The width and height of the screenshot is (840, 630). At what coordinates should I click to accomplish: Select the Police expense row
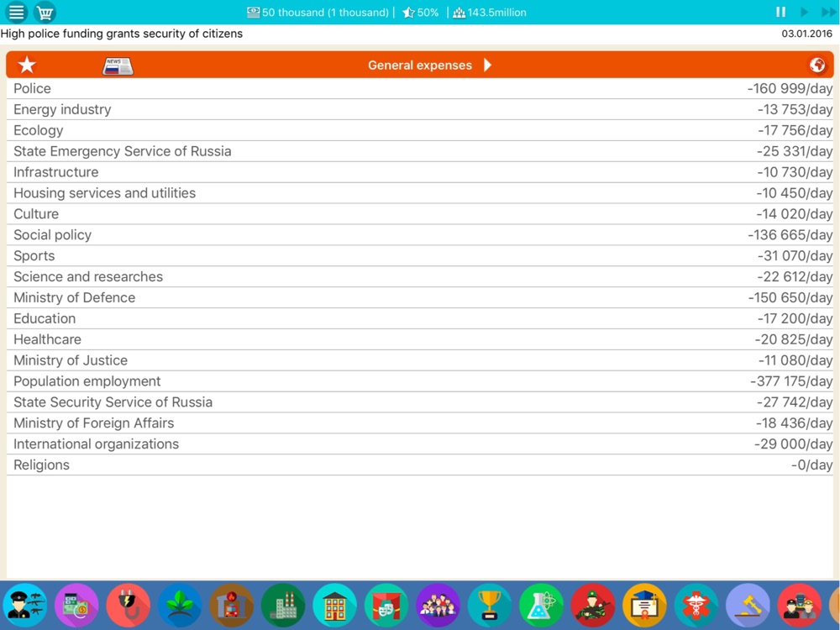click(420, 88)
